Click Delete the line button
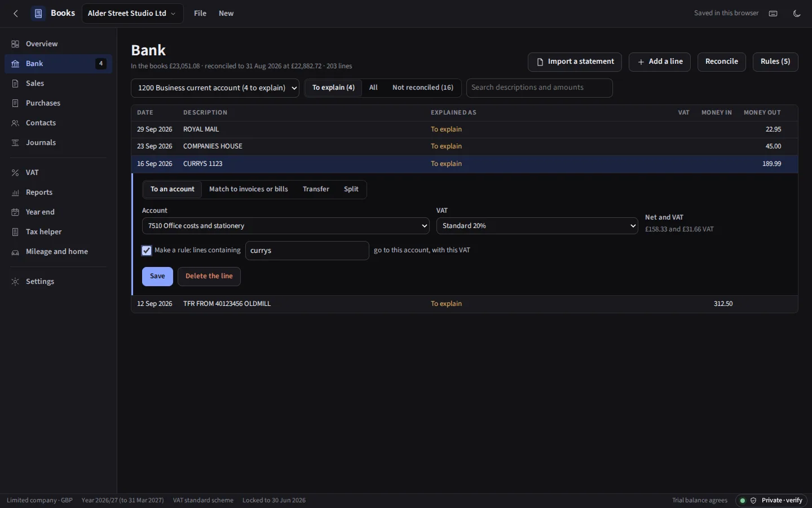Screen dimensions: 812x508 point(209,277)
